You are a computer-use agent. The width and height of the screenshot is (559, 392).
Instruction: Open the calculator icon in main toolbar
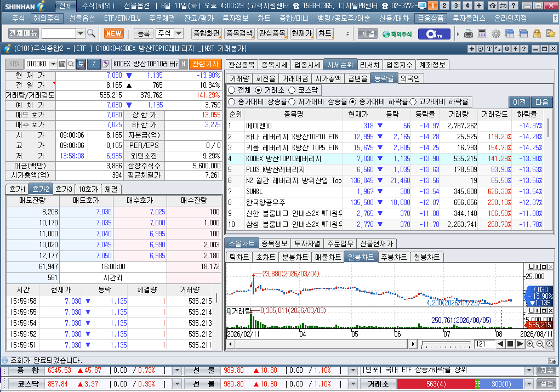click(482, 33)
